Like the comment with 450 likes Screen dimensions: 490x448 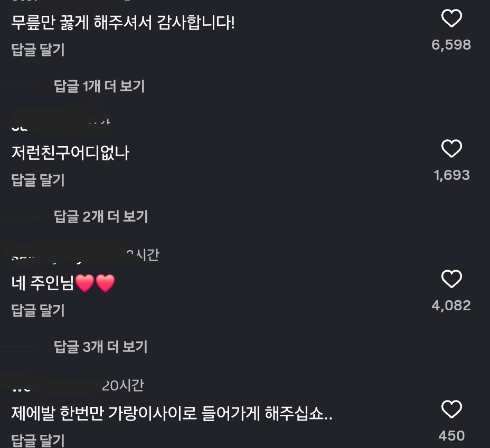[x=451, y=410]
